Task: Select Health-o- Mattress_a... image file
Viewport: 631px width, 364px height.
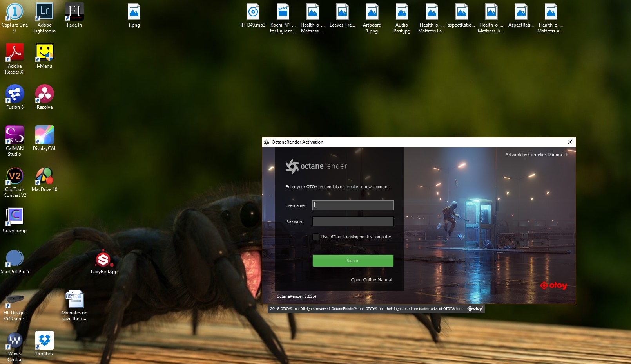Action: [551, 18]
